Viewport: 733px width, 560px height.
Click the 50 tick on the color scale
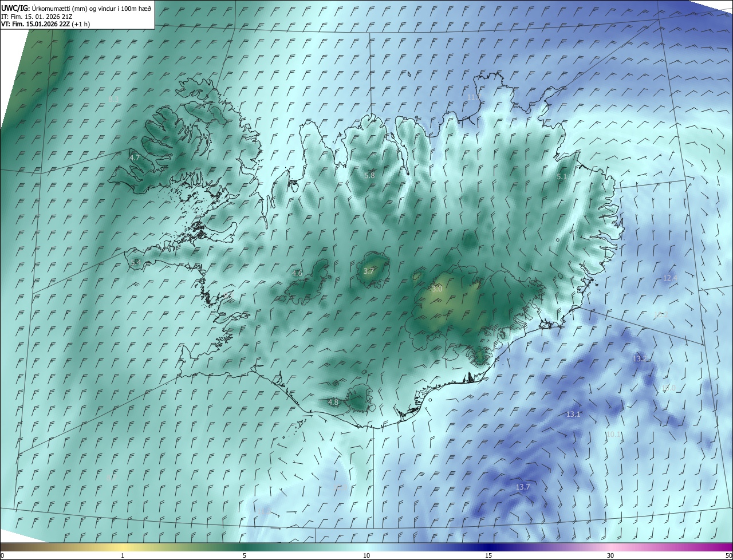coord(728,556)
